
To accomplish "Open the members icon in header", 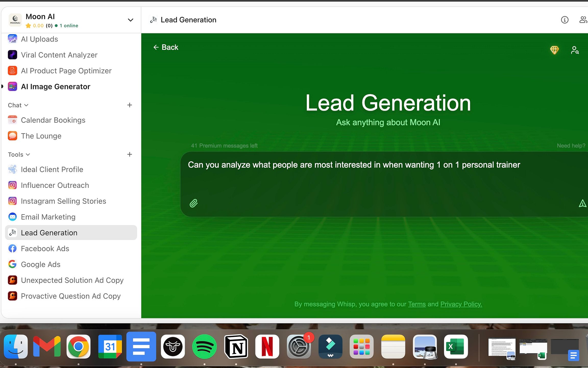I will [x=583, y=20].
